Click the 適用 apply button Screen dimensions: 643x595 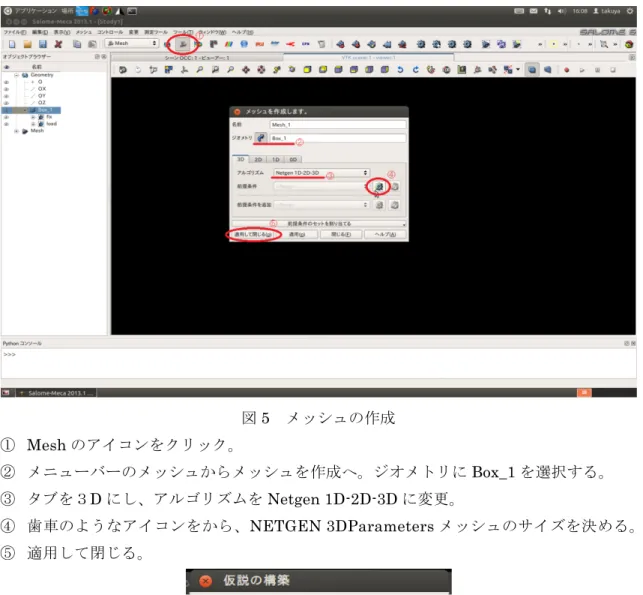[x=297, y=235]
